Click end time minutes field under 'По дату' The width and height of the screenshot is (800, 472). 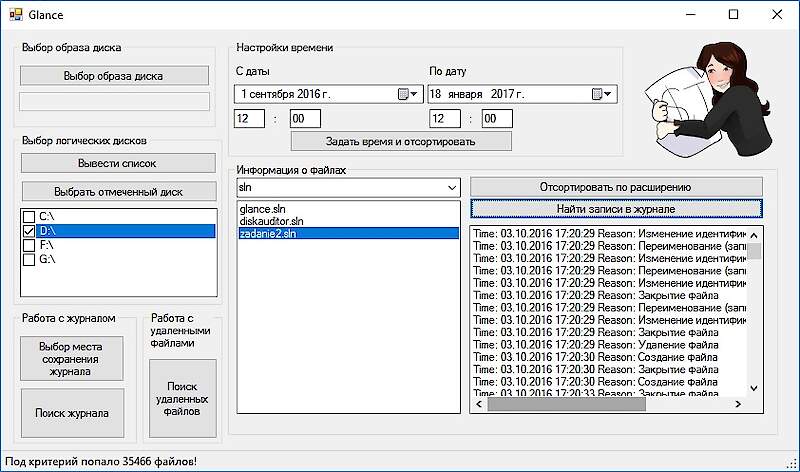pos(497,118)
